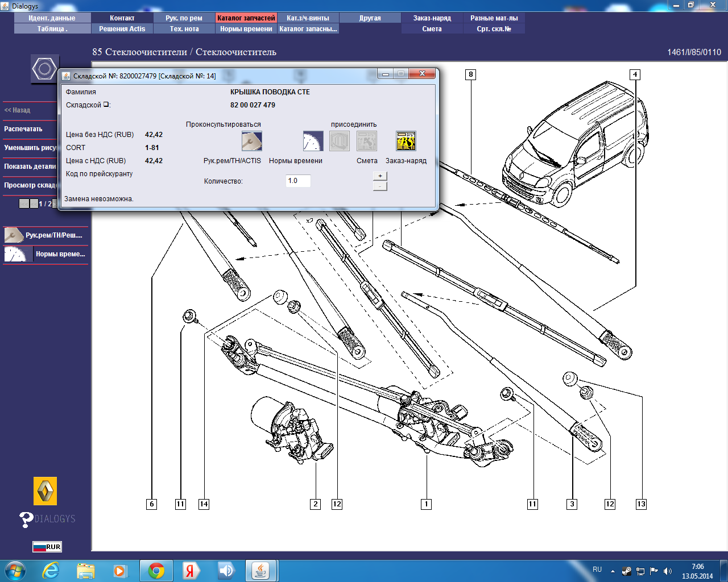The height and width of the screenshot is (582, 728).
Task: Decrease quantity with the minus button
Action: (x=380, y=186)
